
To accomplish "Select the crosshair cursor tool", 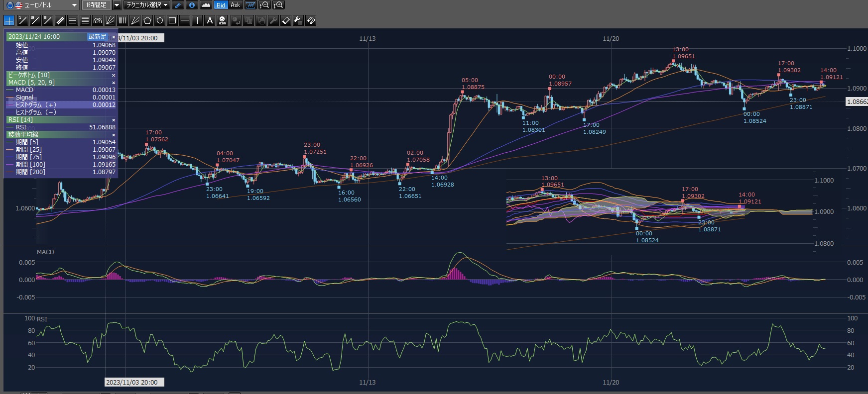I will pyautogui.click(x=9, y=20).
